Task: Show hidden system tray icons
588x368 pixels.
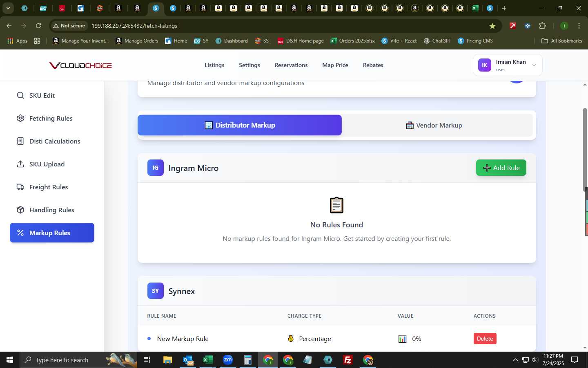Action: pos(515,360)
